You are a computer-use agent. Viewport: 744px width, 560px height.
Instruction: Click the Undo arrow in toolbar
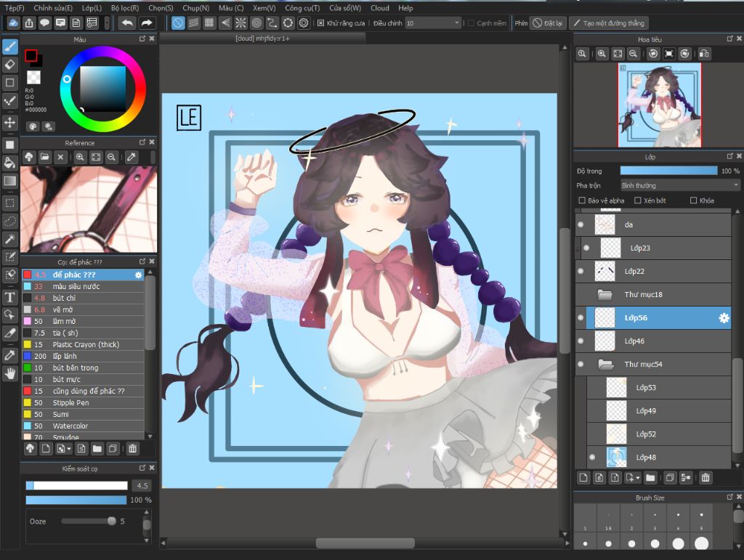click(x=127, y=23)
